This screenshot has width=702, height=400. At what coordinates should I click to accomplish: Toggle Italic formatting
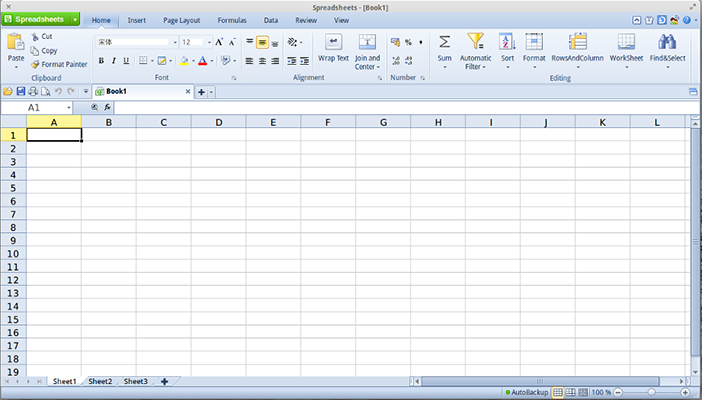(114, 61)
